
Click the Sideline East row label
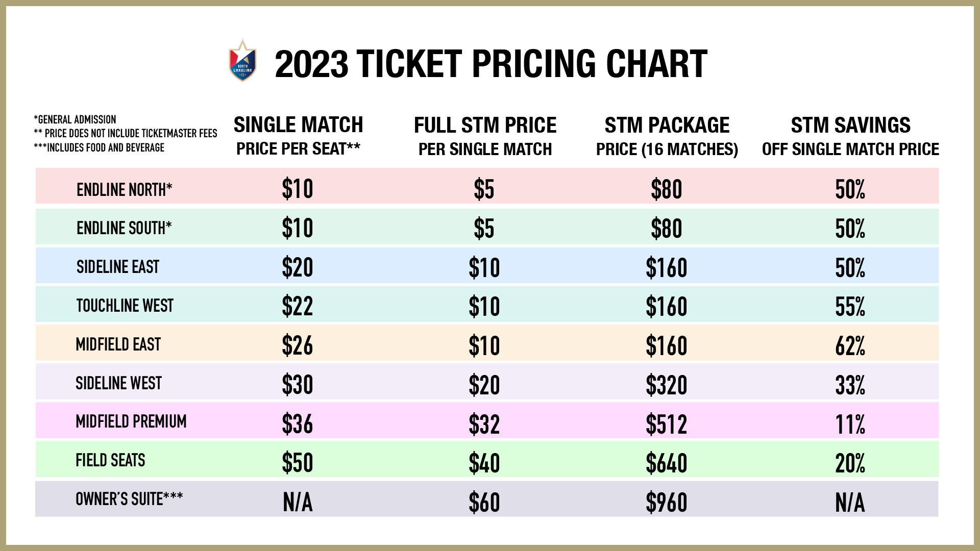click(118, 267)
